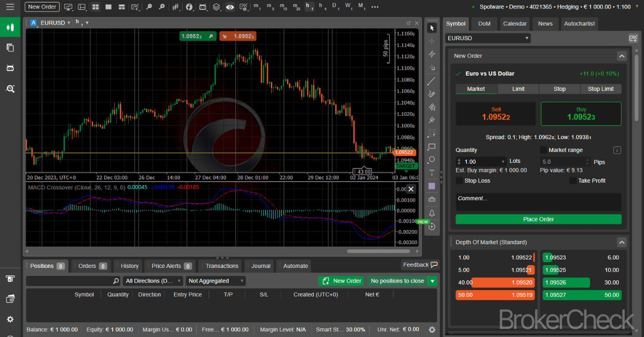This screenshot has width=644, height=337.
Task: Open the hamburger main menu
Action: tap(10, 7)
